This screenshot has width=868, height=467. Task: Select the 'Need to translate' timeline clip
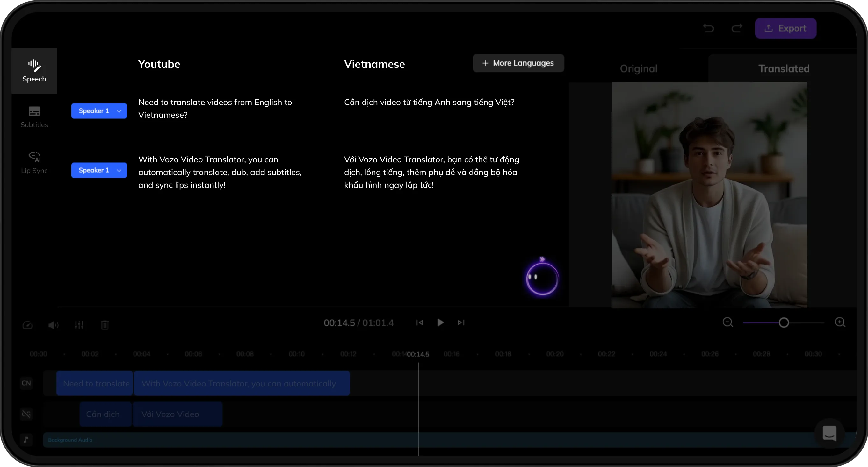pos(95,383)
